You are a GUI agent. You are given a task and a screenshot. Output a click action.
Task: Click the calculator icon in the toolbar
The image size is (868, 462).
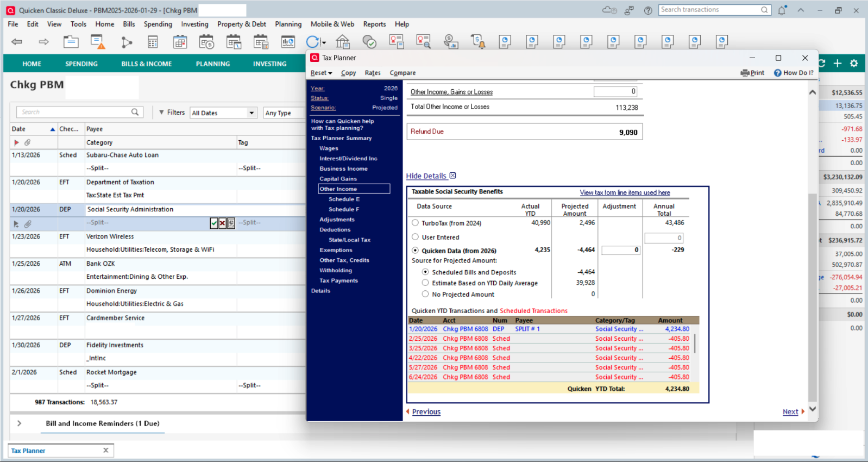click(x=153, y=42)
